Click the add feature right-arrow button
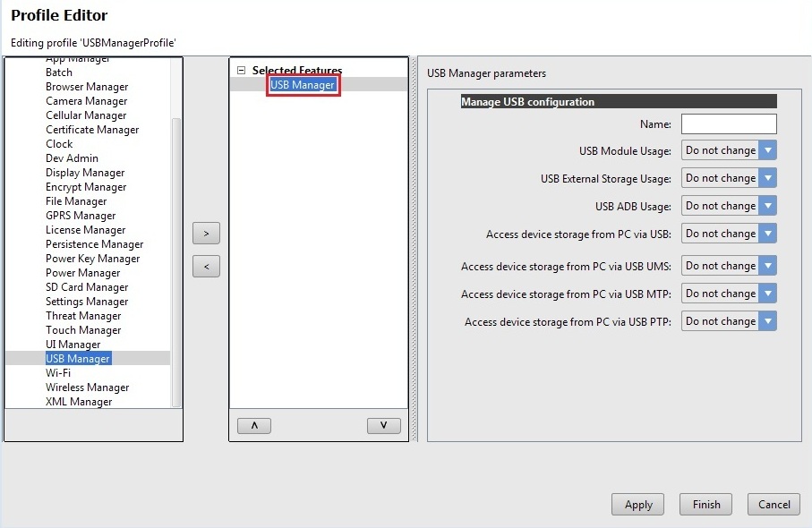812x528 pixels. tap(206, 233)
